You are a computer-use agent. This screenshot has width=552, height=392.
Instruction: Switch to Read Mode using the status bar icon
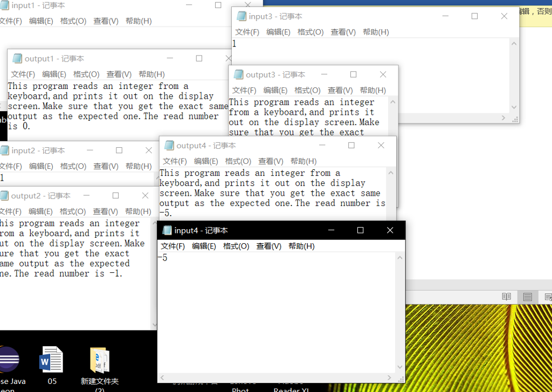point(506,297)
